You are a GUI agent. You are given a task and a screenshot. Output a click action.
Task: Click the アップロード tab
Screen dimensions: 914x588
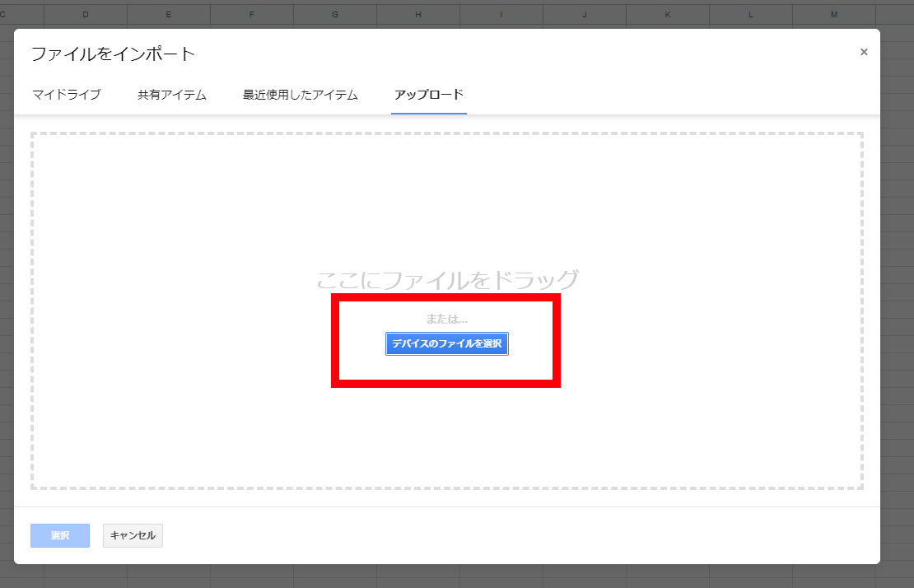click(x=429, y=95)
